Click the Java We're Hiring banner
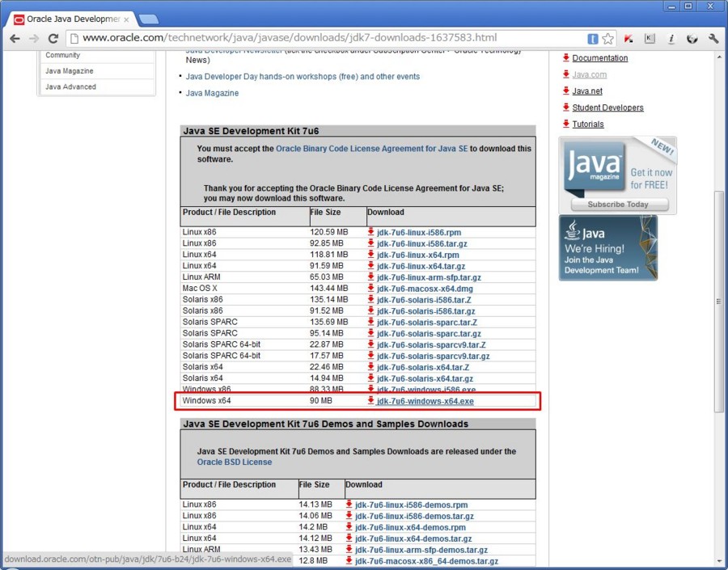Viewport: 728px width, 570px height. pyautogui.click(x=608, y=248)
